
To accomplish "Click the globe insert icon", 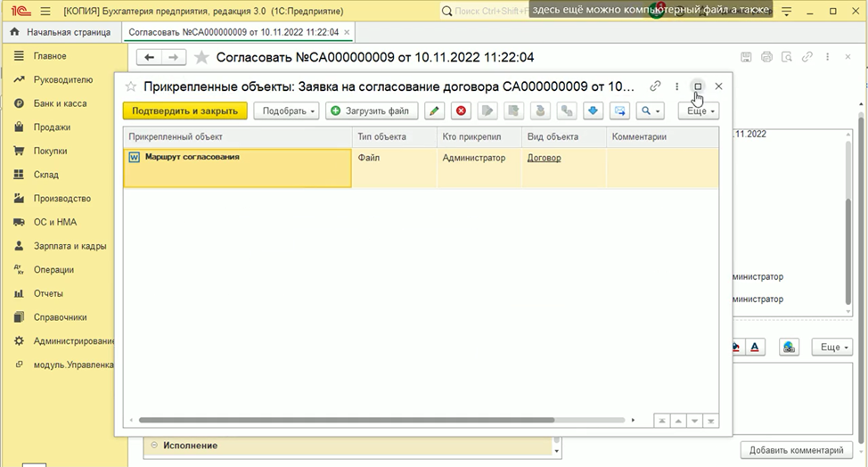I will [789, 347].
